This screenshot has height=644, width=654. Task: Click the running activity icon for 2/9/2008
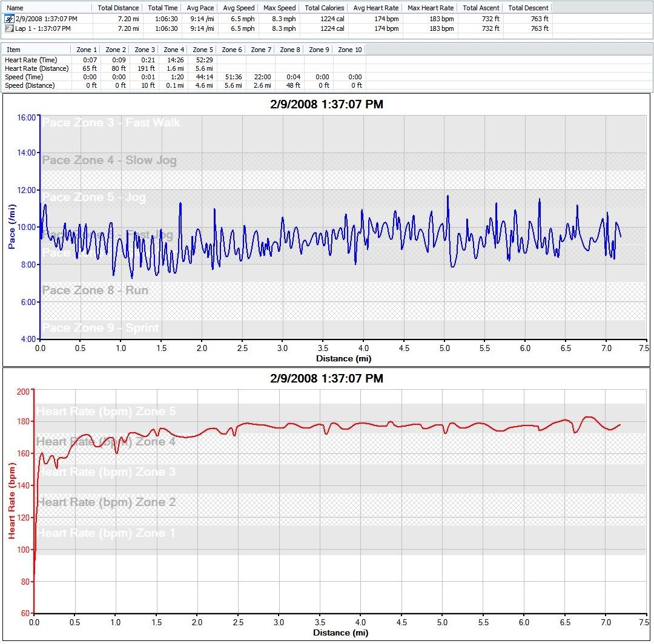tap(9, 19)
